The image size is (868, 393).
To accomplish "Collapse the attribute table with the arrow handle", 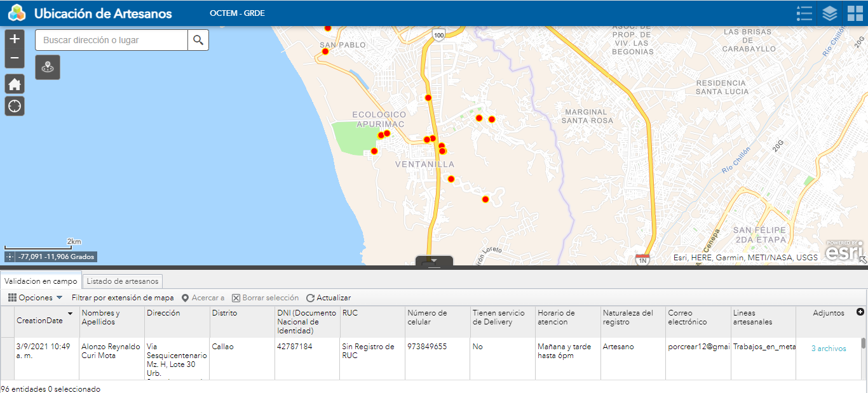I will (434, 261).
